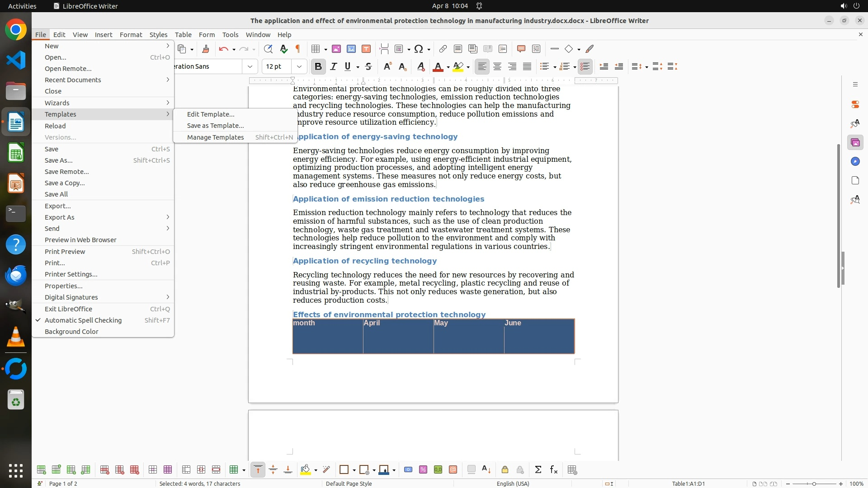The height and width of the screenshot is (488, 868).
Task: Toggle Formatting Marks pilcrow button
Action: [x=298, y=49]
